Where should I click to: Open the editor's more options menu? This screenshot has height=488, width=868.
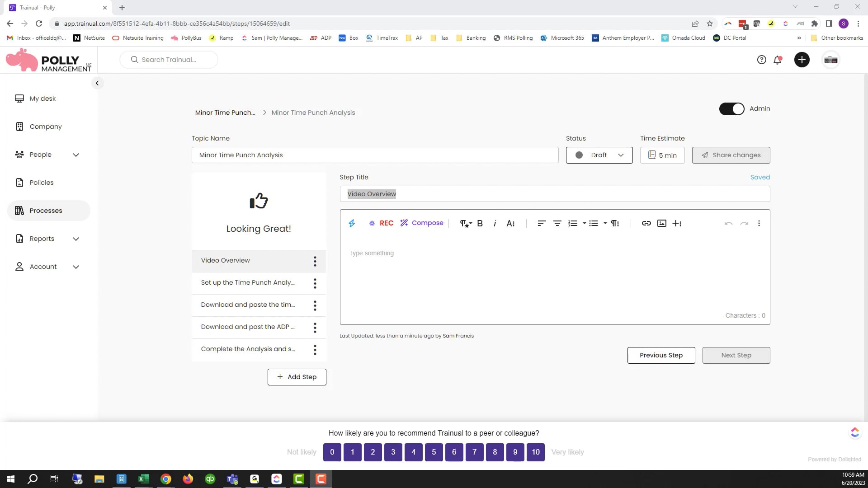[759, 223]
